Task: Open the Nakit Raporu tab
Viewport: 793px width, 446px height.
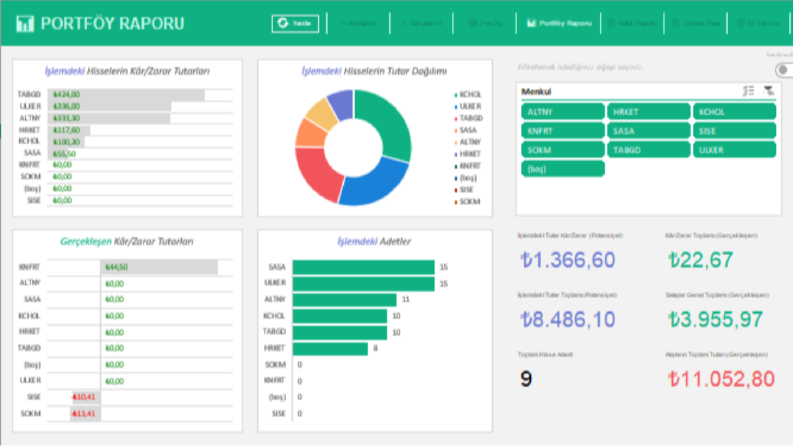Action: pyautogui.click(x=632, y=23)
